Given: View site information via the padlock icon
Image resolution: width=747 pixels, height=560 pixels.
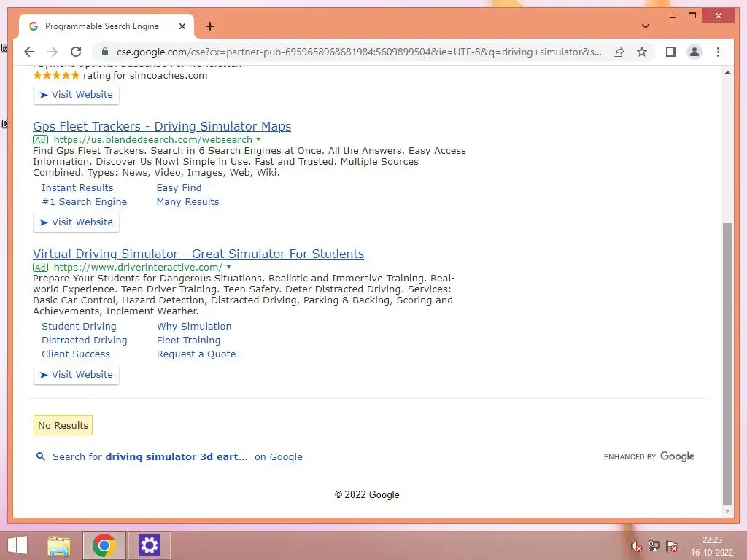Looking at the screenshot, I should pyautogui.click(x=105, y=52).
